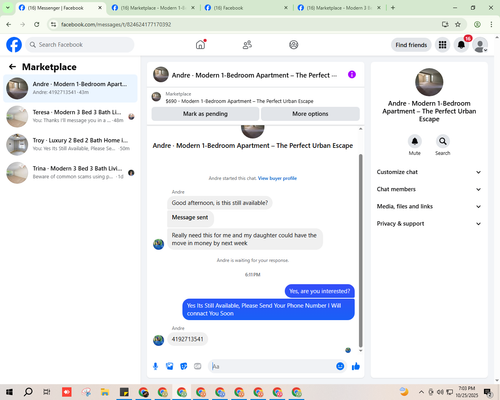
Task: Go back with the Marketplace back arrow
Action: coord(12,67)
